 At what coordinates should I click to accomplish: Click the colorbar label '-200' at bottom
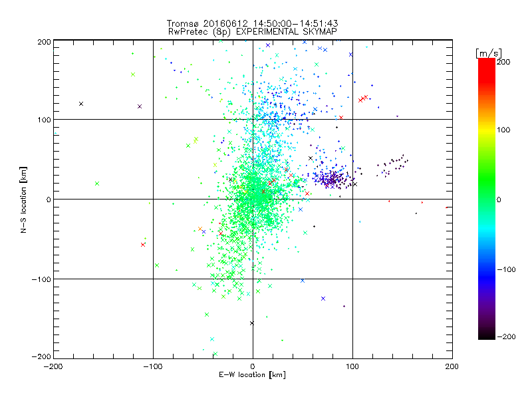click(x=506, y=336)
